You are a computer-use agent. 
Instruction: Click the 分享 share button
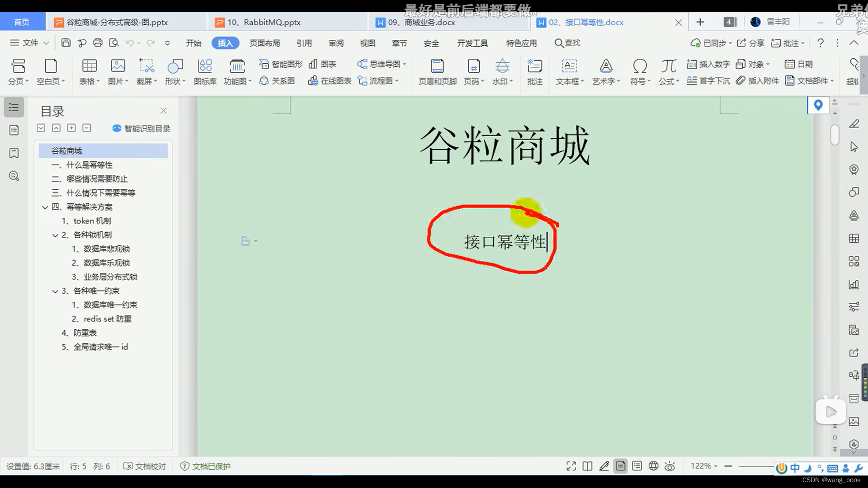pyautogui.click(x=750, y=43)
